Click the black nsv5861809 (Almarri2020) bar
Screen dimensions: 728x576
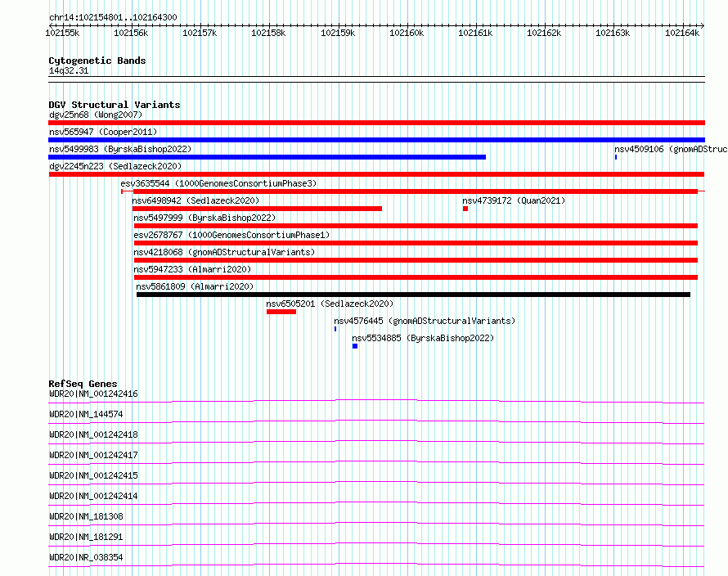coord(413,295)
